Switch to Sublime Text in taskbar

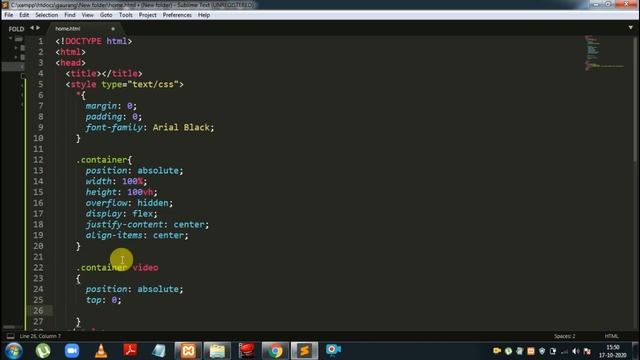pyautogui.click(x=304, y=351)
